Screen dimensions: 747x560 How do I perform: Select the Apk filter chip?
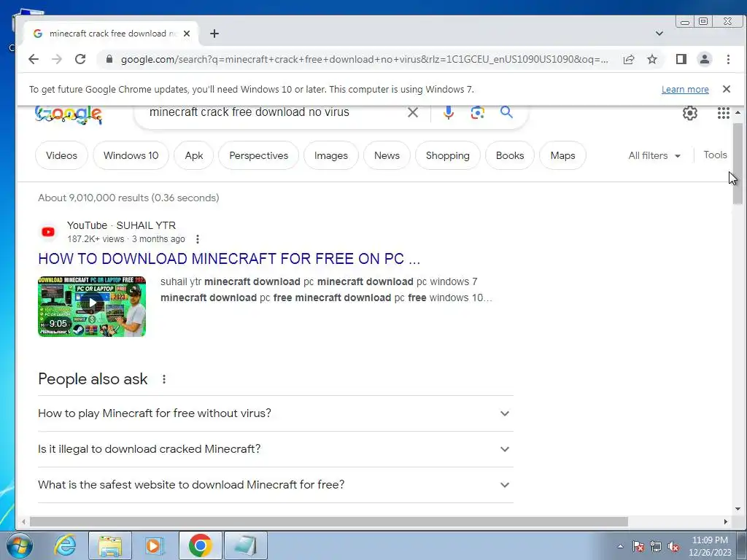[194, 155]
